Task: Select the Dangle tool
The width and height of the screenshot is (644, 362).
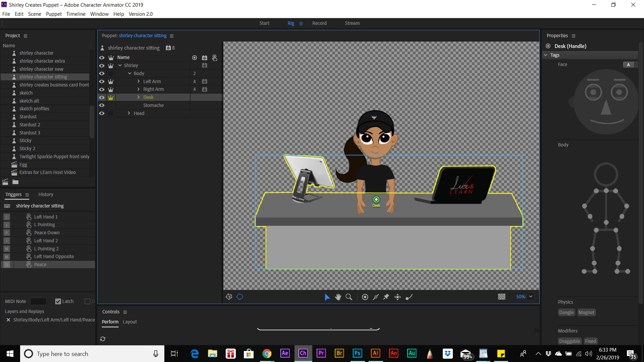Action: 409,297
